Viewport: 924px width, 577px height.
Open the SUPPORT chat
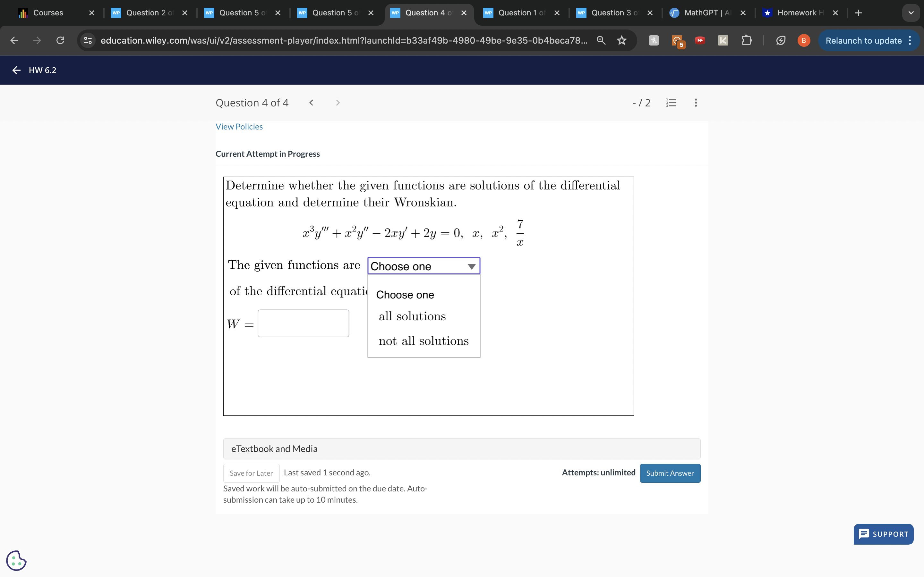pos(883,534)
